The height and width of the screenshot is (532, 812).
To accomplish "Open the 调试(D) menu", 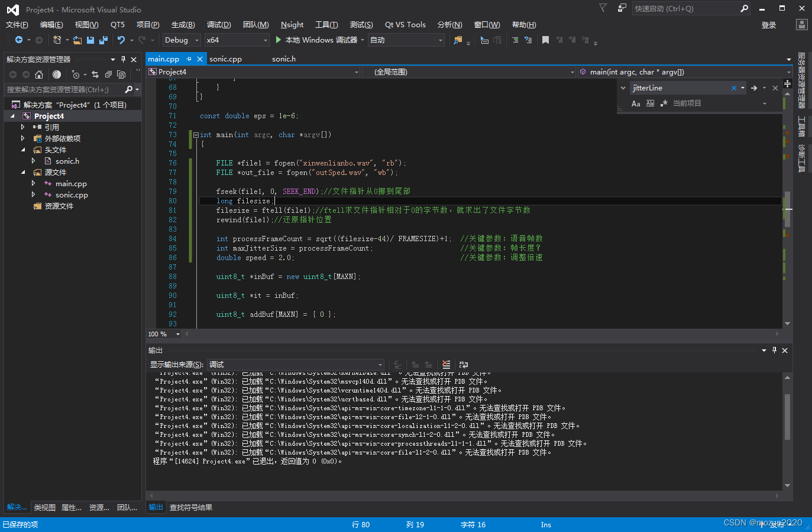I will (219, 25).
